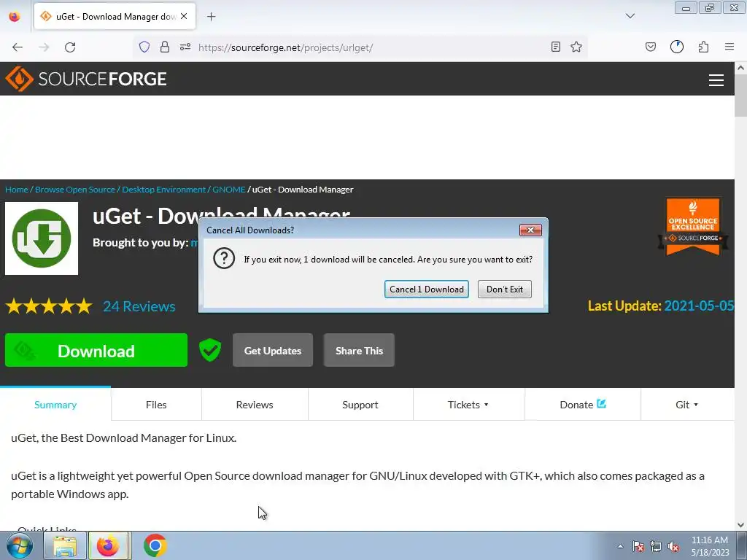Close the uGet browser tab

(184, 16)
